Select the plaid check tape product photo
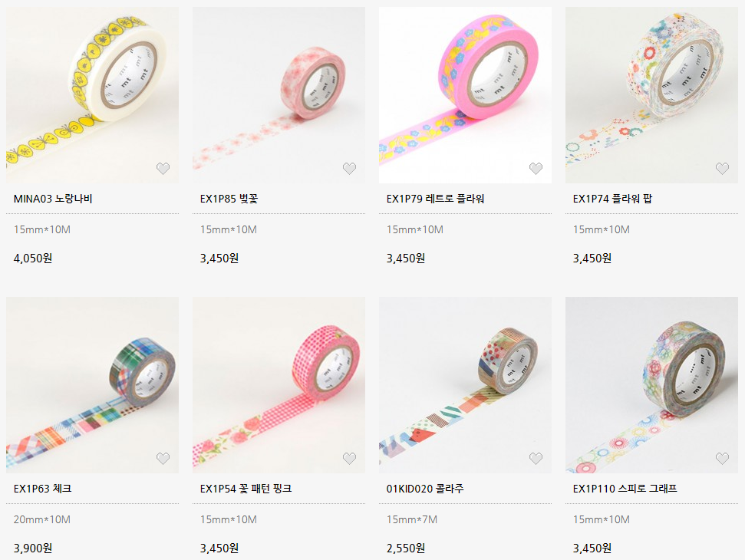745x560 pixels. [93, 385]
